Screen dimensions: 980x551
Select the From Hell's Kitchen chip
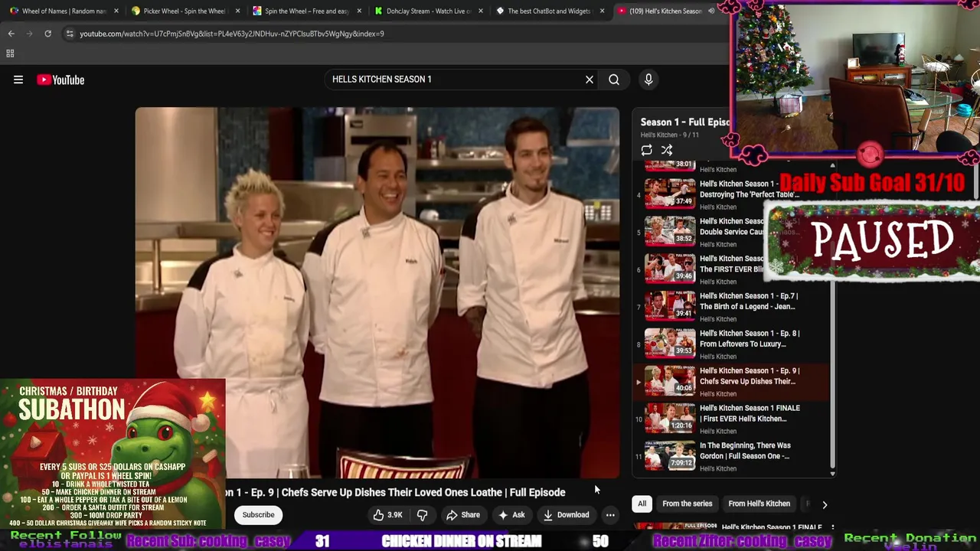tap(759, 504)
